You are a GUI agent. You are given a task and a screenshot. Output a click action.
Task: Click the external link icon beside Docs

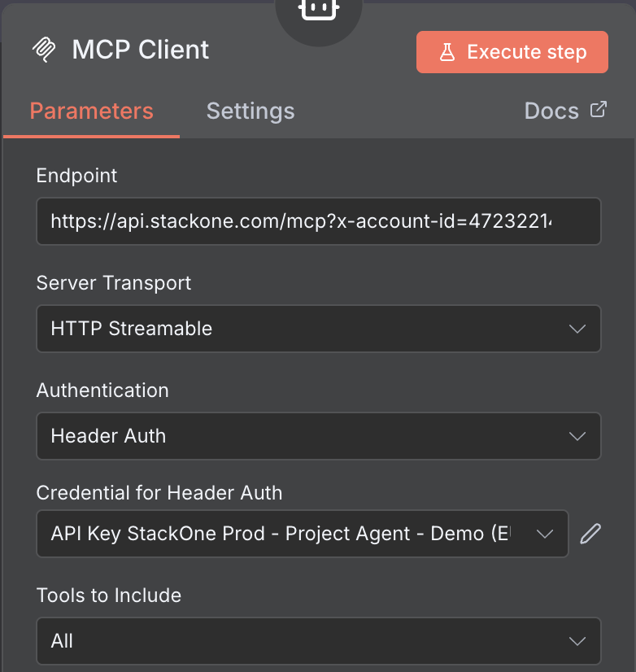coord(598,110)
